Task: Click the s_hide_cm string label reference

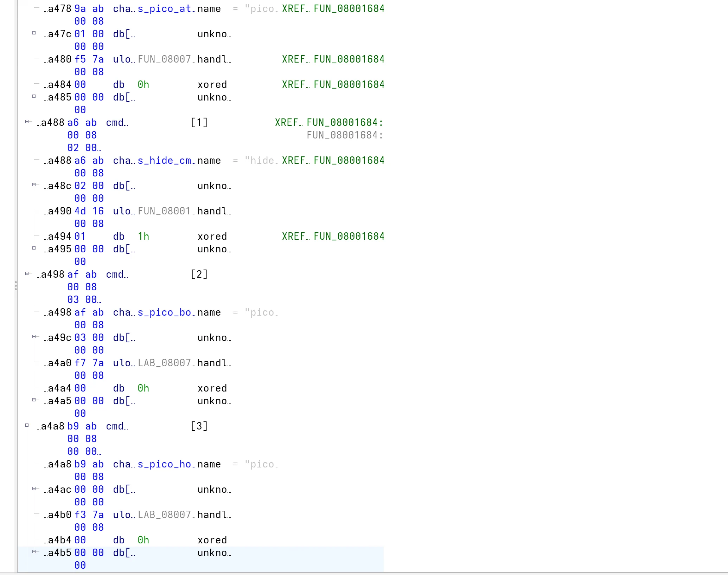Action: (166, 161)
